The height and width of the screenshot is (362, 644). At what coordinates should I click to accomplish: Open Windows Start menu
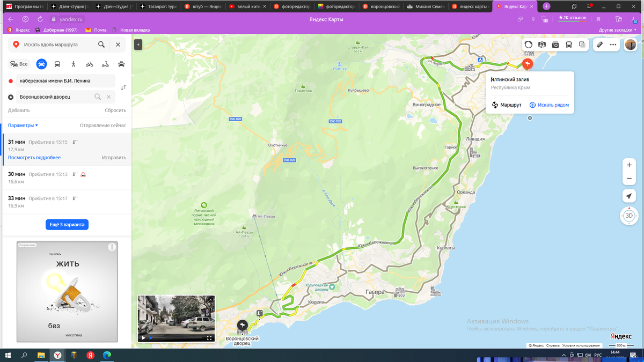pyautogui.click(x=8, y=355)
